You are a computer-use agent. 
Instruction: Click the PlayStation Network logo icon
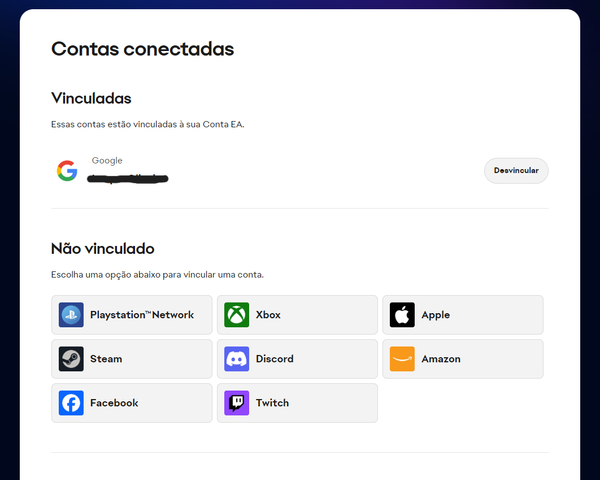point(71,315)
